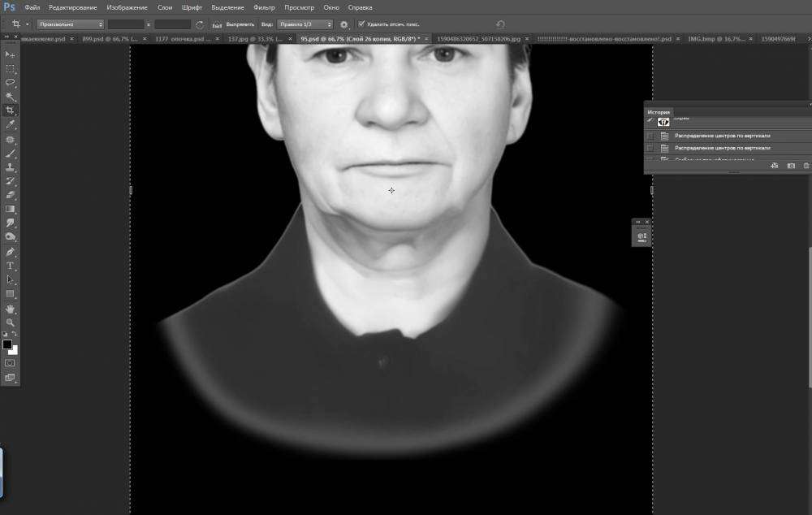Image resolution: width=812 pixels, height=515 pixels.
Task: Select the Zoom tool in toolbar
Action: point(11,322)
